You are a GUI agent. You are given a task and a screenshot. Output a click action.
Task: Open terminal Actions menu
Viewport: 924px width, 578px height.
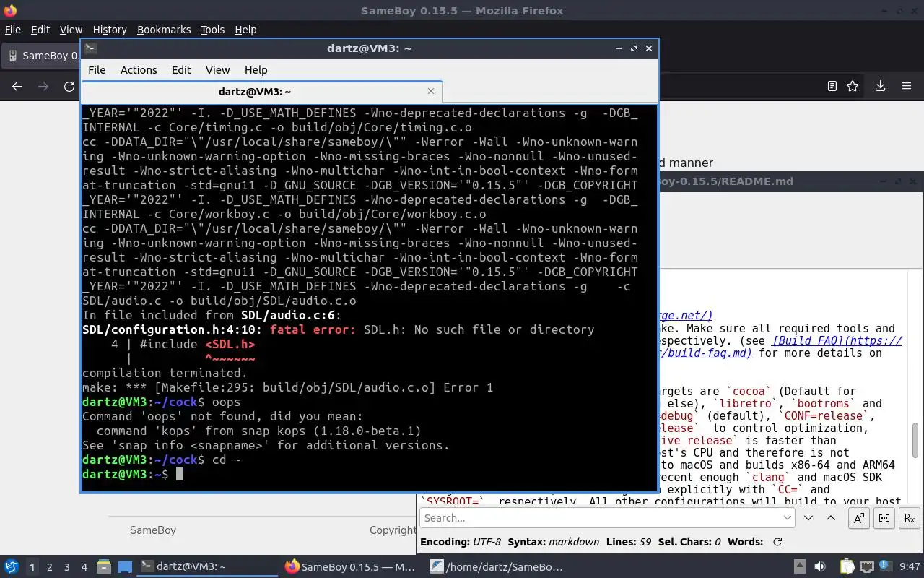[139, 70]
